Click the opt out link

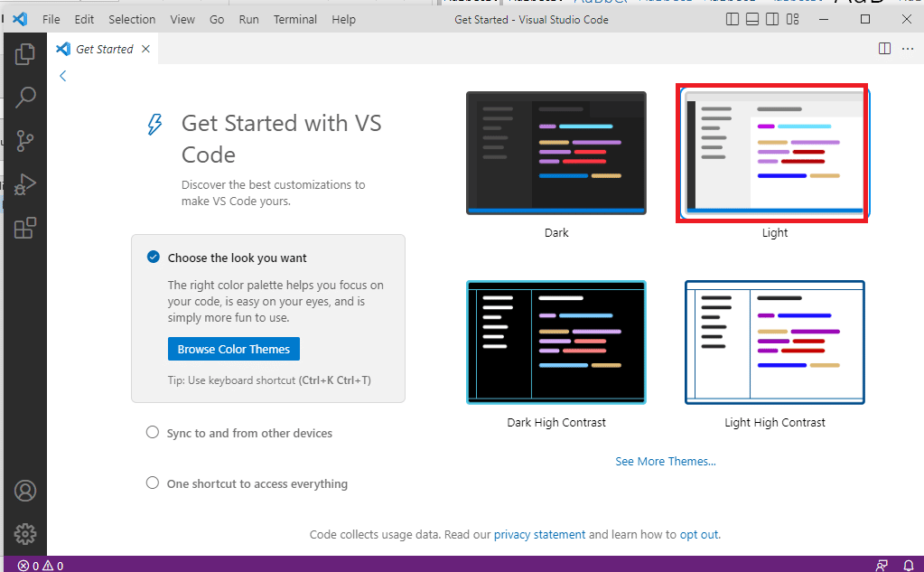pyautogui.click(x=699, y=534)
